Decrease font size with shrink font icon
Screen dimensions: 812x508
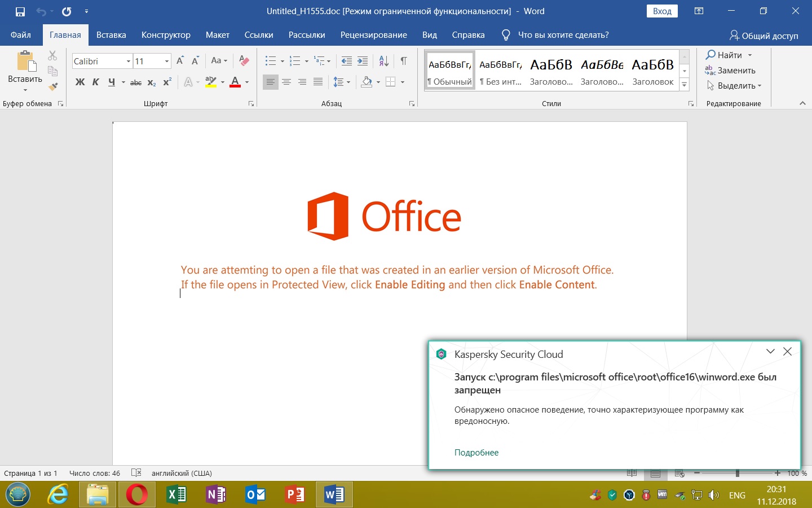coord(195,61)
